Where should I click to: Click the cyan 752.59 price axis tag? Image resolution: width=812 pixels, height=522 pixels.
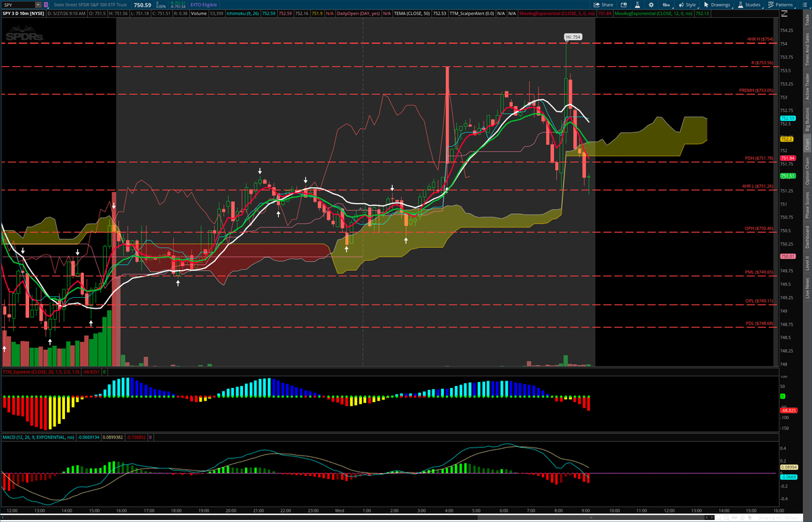pyautogui.click(x=787, y=118)
